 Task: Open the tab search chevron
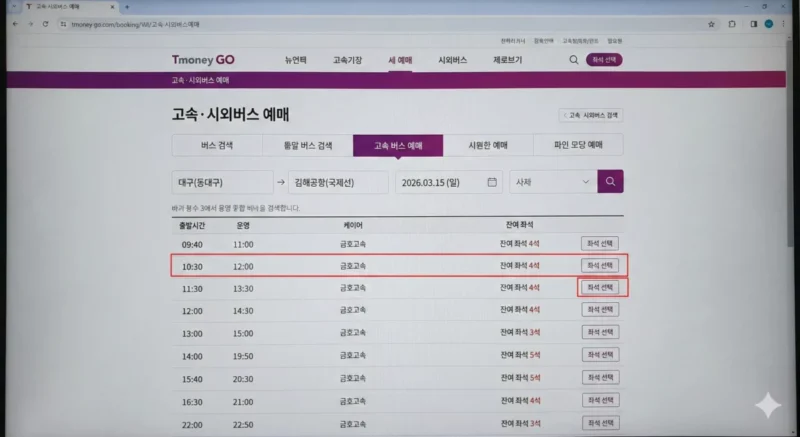14,7
